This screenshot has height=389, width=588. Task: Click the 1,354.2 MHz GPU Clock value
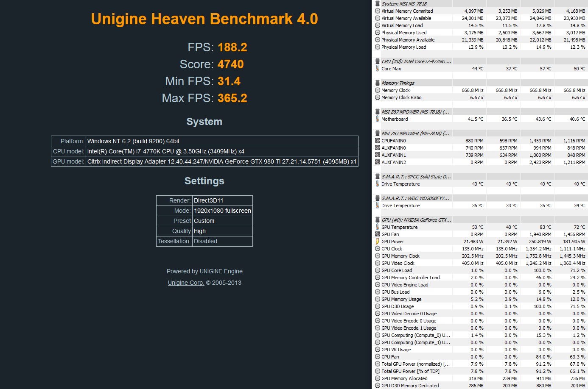click(538, 249)
